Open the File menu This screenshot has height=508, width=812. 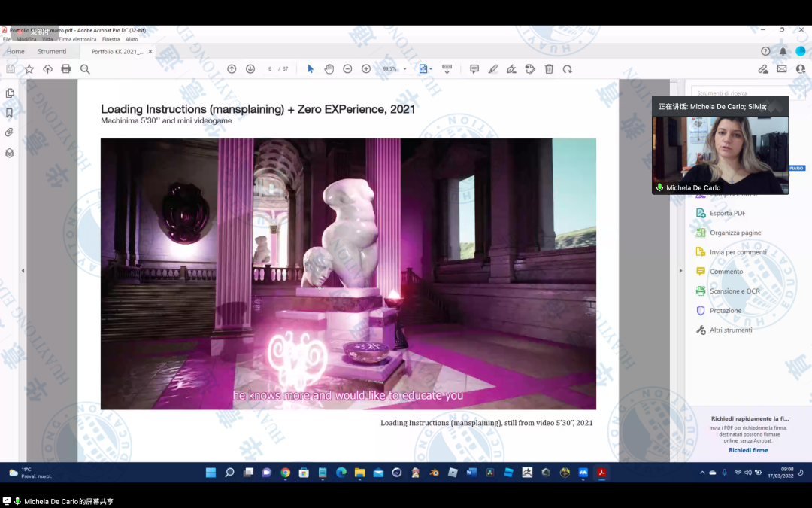7,39
